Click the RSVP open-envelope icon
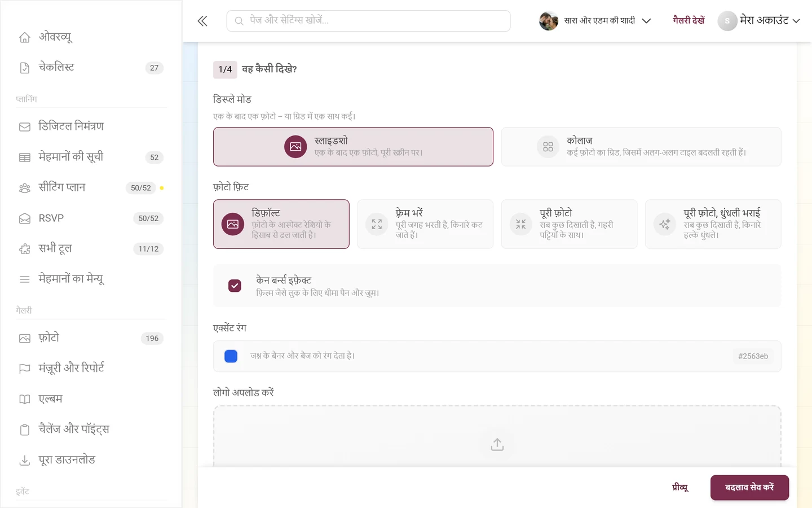Viewport: 812px width, 508px height. 25,218
